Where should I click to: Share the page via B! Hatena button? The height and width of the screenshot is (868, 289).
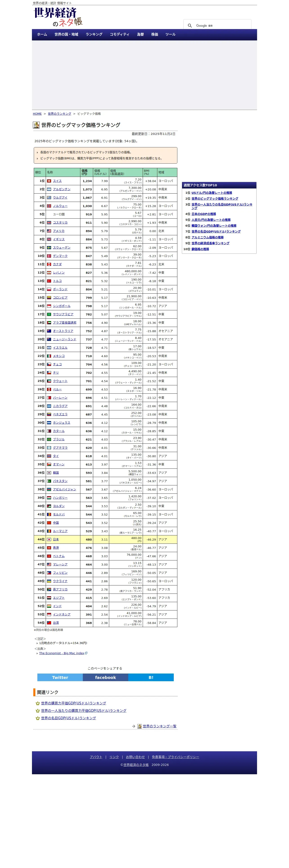(x=151, y=677)
